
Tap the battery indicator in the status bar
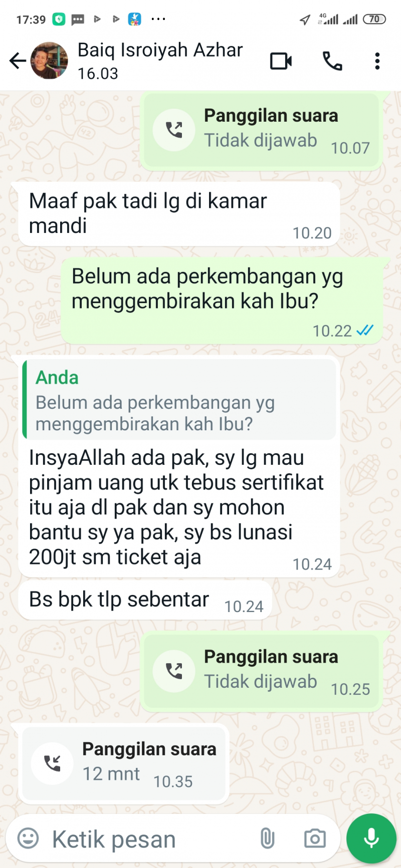pos(374,19)
